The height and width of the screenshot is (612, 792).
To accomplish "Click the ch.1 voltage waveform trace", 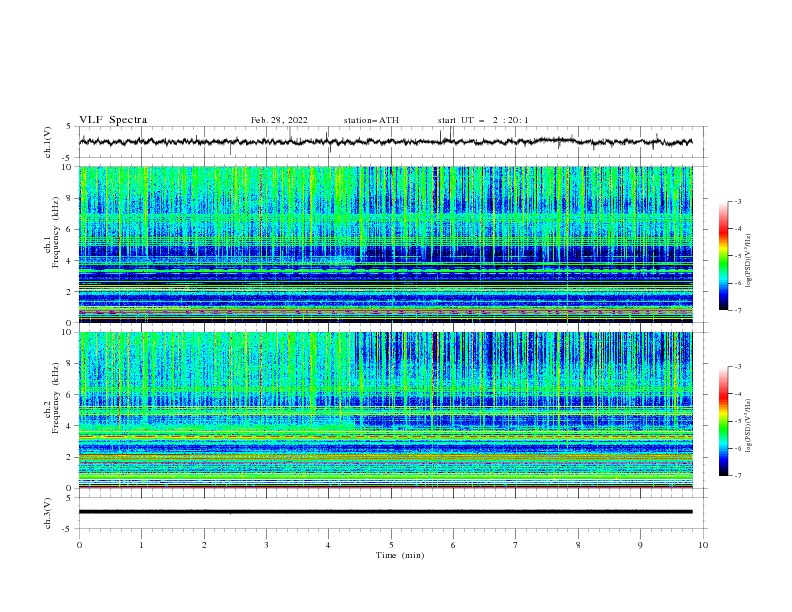I will point(385,142).
